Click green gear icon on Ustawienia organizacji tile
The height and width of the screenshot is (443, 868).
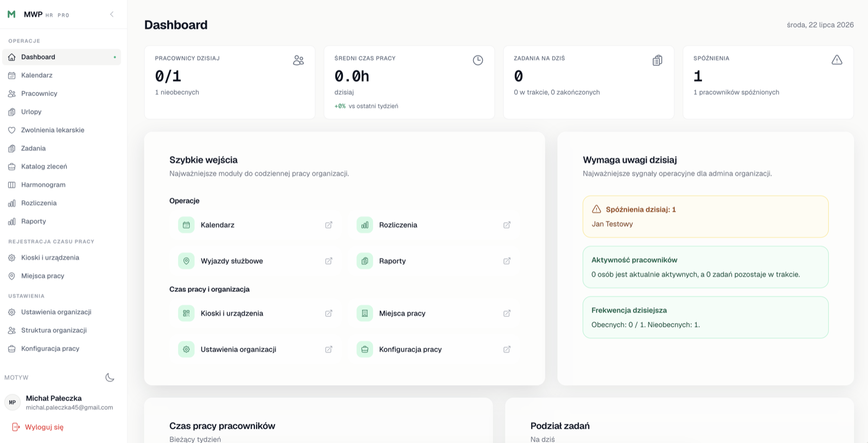(186, 350)
